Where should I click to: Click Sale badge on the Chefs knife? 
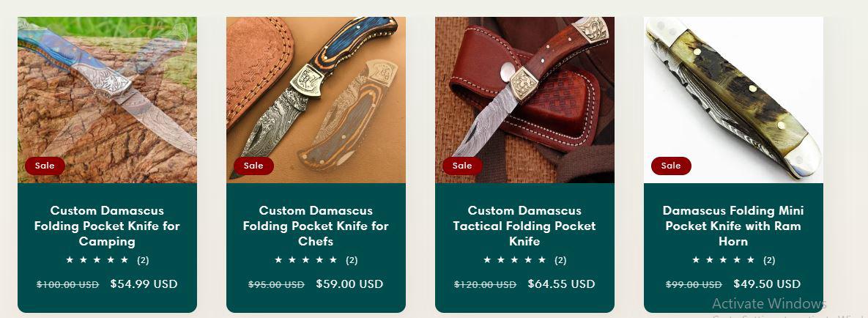[x=253, y=166]
